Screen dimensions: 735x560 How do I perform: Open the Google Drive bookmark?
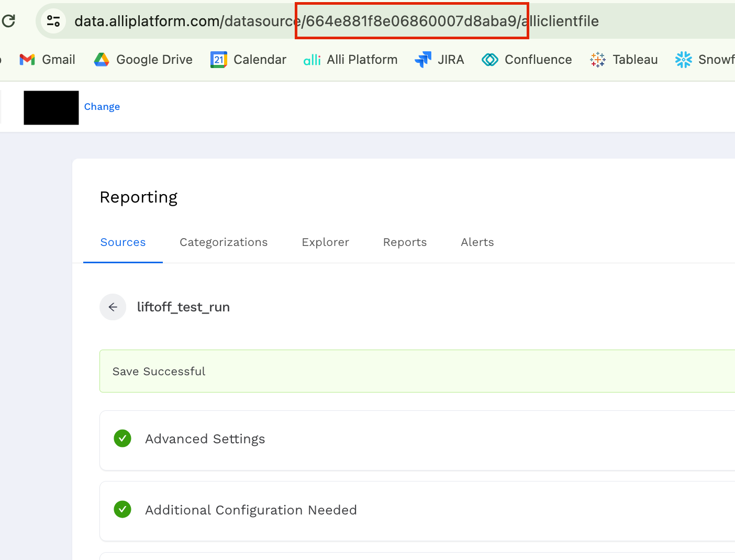tap(143, 60)
